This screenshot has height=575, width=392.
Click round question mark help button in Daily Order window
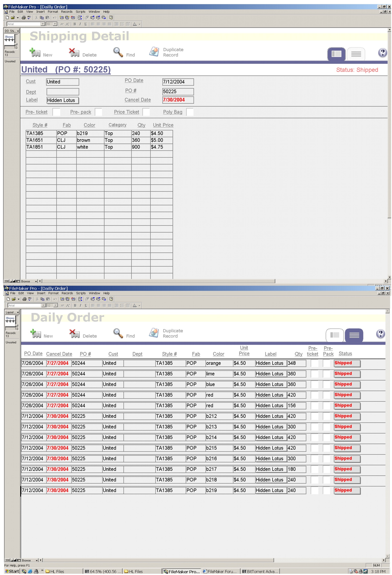pyautogui.click(x=380, y=334)
